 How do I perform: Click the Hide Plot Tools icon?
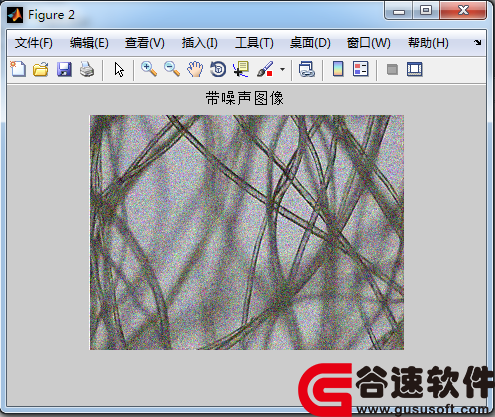pyautogui.click(x=392, y=70)
